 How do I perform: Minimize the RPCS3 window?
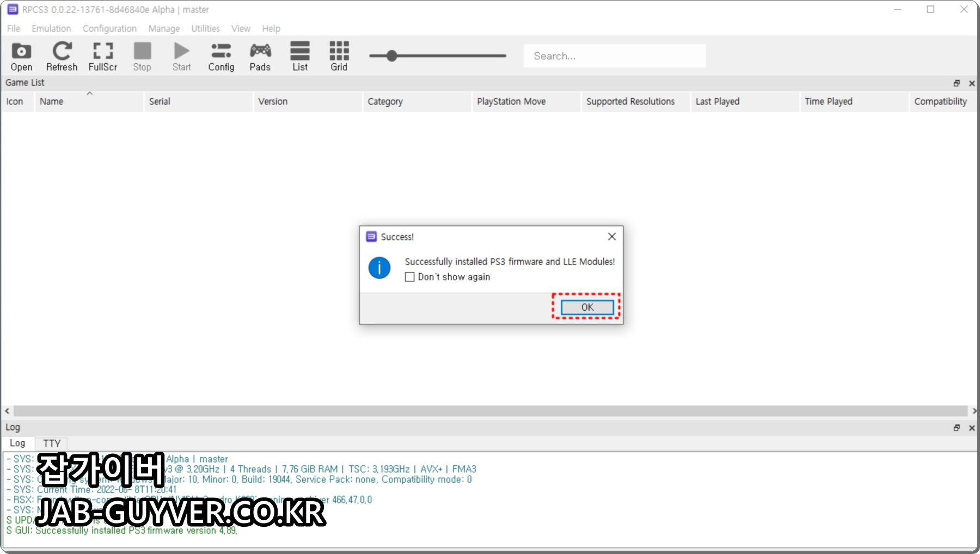coord(898,9)
